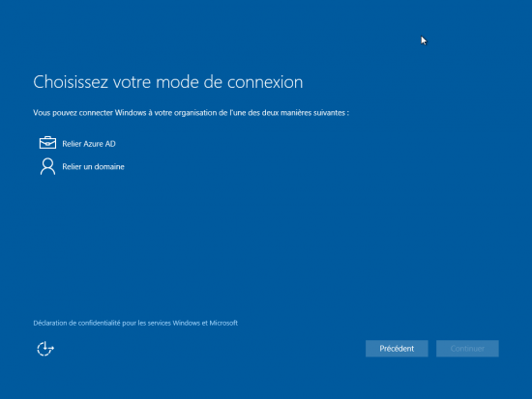
Task: Pick the Azure AD briefcase pictogram
Action: pyautogui.click(x=47, y=143)
